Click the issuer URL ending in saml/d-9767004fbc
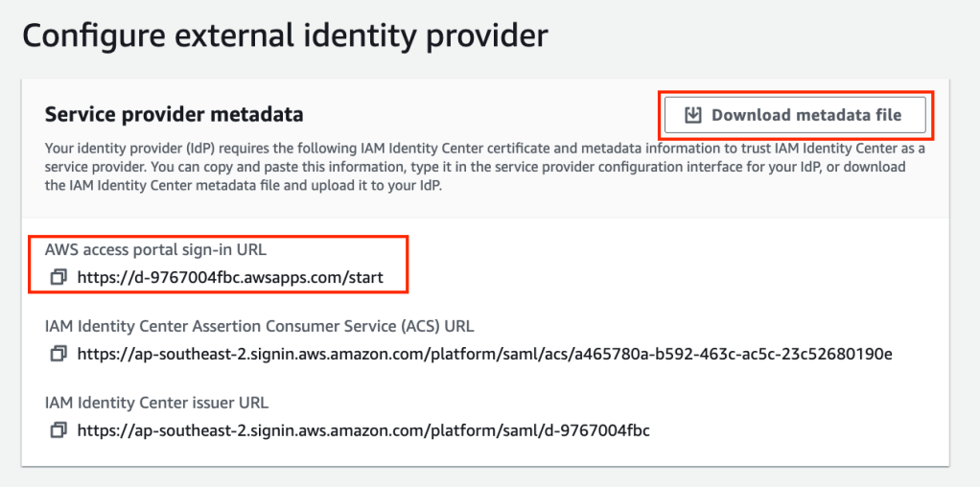The image size is (980, 487). pos(363,429)
